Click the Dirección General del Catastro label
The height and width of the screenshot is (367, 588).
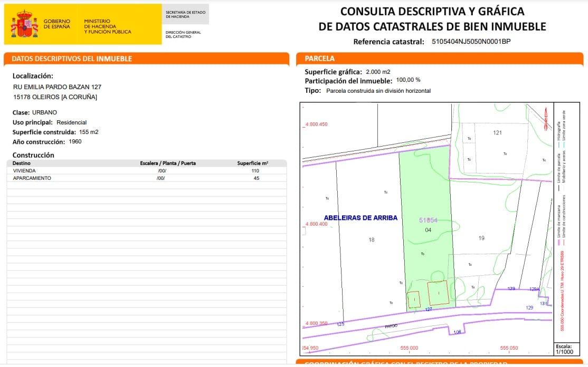182,35
